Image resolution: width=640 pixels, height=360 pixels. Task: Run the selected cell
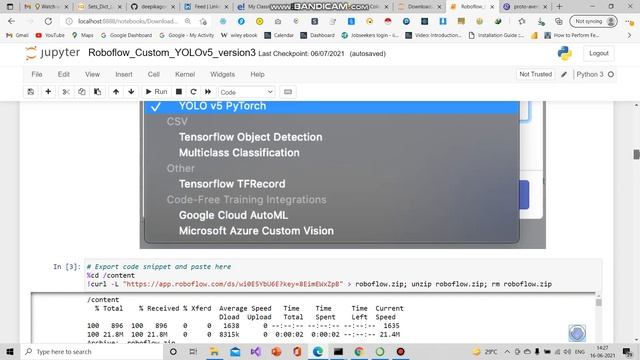coord(156,92)
